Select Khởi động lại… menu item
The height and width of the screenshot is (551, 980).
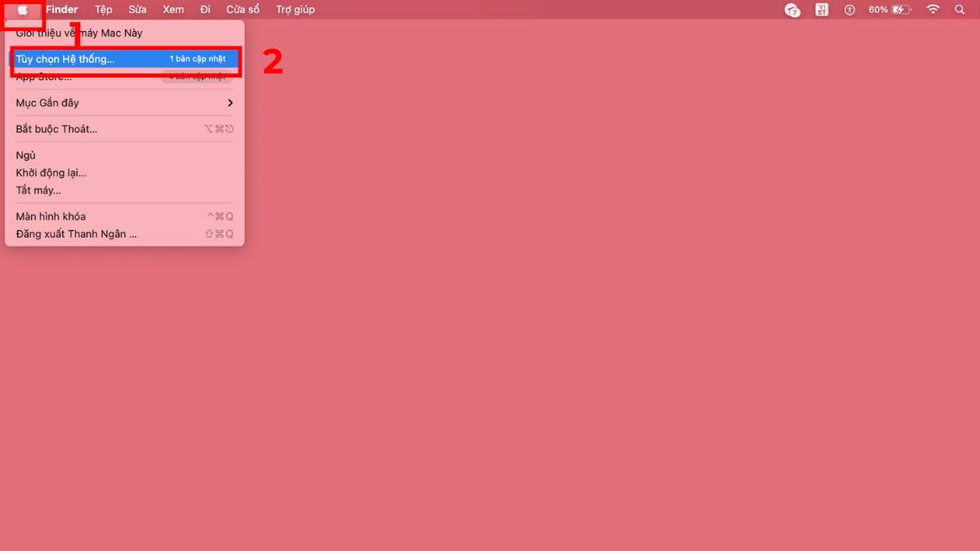[124, 173]
